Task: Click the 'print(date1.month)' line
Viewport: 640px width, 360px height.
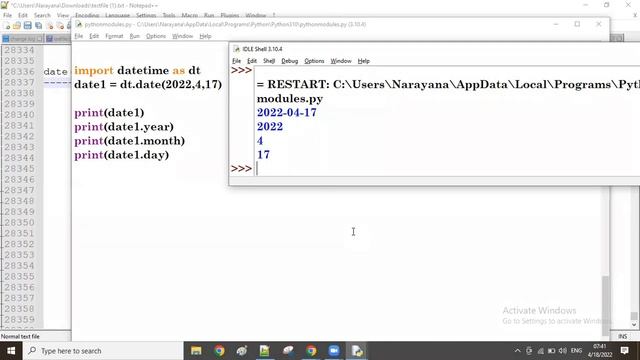Action: 129,141
